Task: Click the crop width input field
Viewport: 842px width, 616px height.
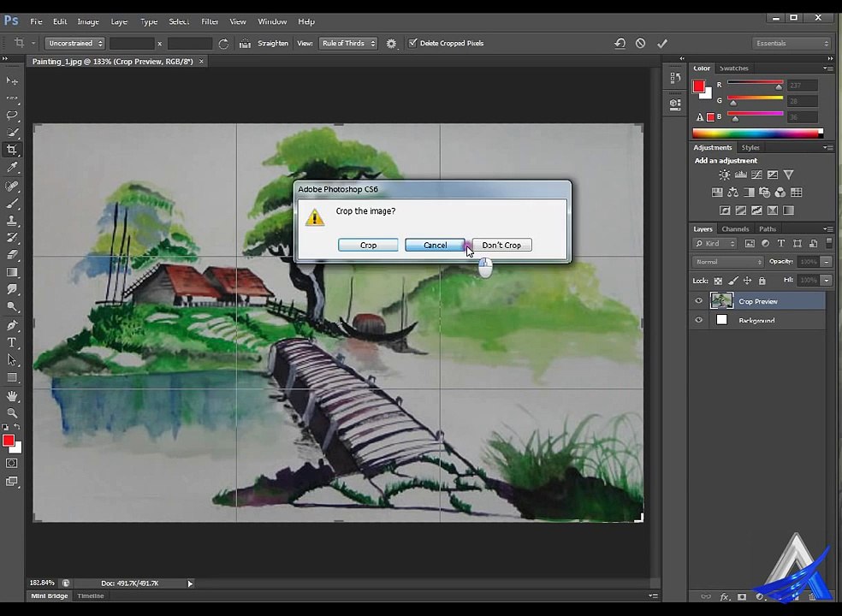Action: [x=132, y=44]
